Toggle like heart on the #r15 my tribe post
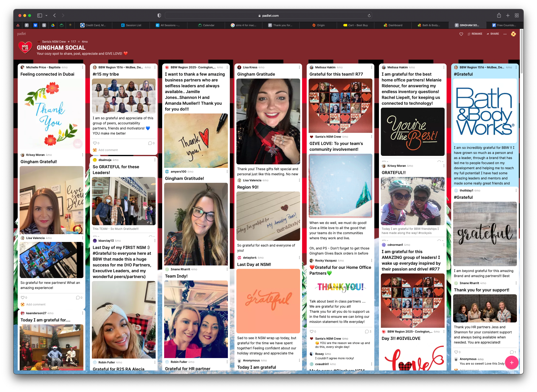 pyautogui.click(x=95, y=143)
